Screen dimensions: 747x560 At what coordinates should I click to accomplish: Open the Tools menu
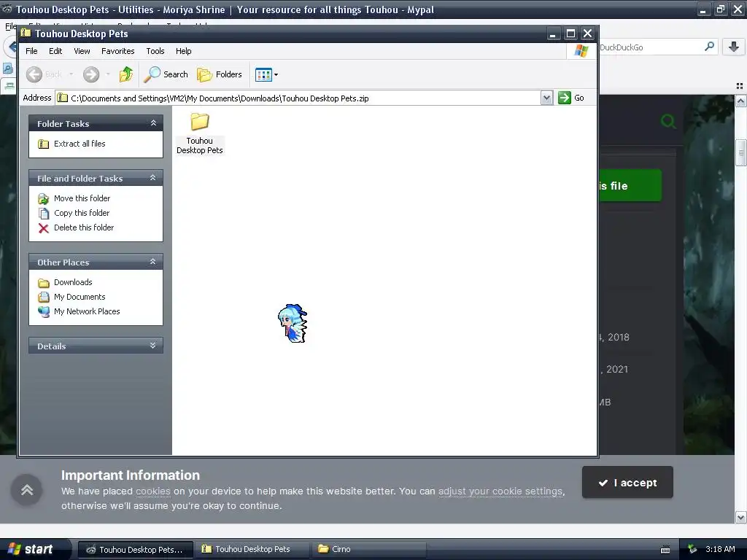(155, 51)
